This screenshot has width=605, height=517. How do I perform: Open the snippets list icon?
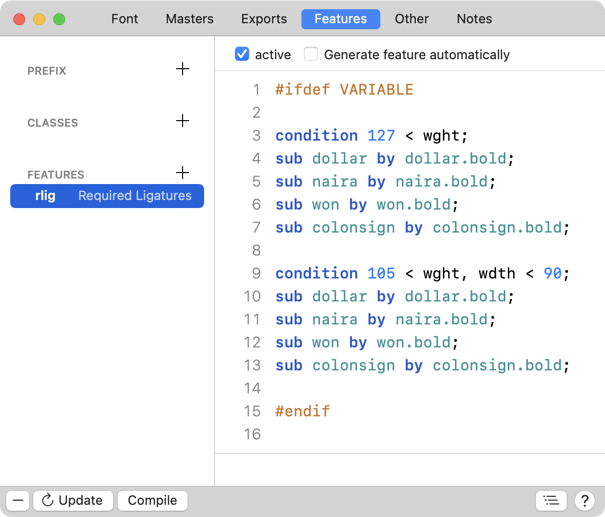[x=549, y=500]
